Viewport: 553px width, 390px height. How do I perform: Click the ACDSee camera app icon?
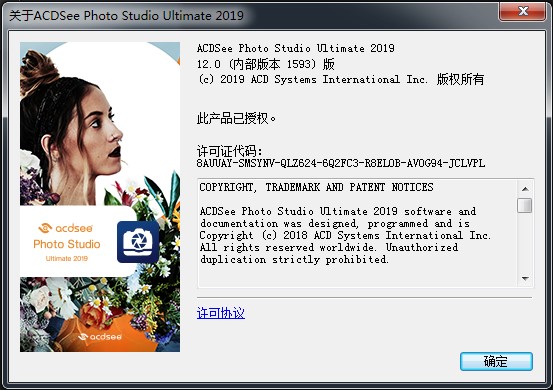point(138,242)
